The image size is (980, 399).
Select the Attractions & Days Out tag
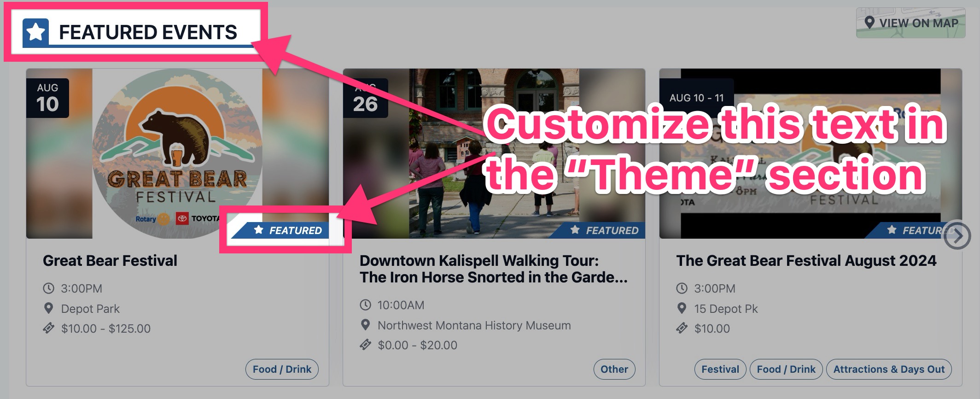(x=890, y=369)
